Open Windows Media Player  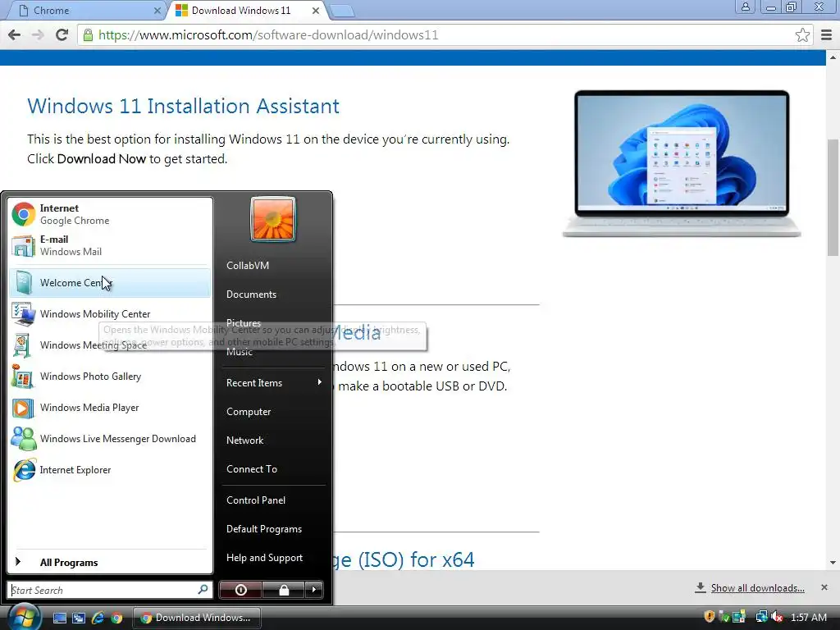[x=110, y=407]
